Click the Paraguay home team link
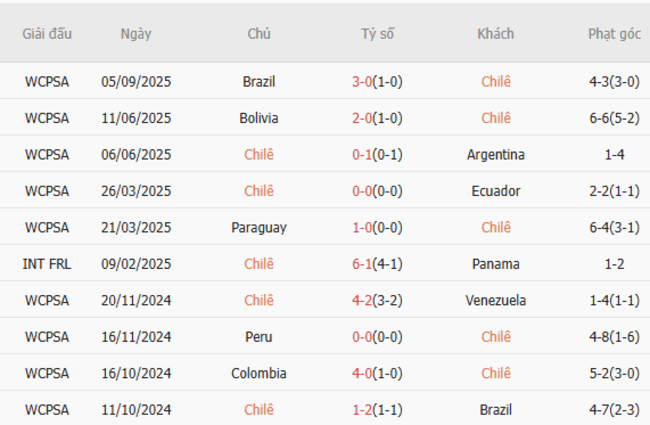This screenshot has width=650, height=425. (x=259, y=228)
